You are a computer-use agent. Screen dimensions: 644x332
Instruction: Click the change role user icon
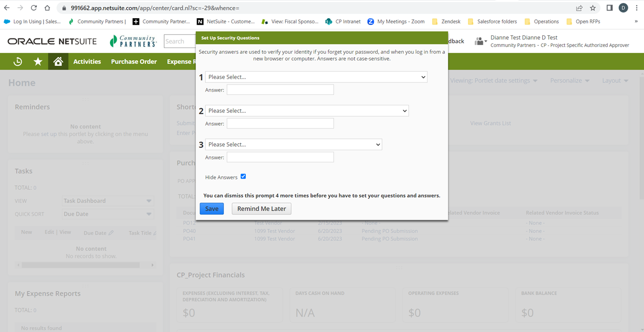point(480,41)
